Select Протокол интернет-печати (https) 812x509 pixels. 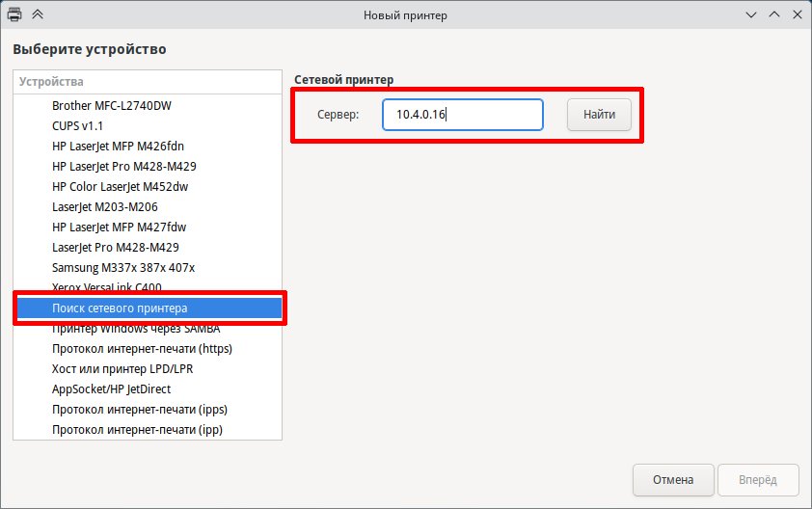pos(142,348)
